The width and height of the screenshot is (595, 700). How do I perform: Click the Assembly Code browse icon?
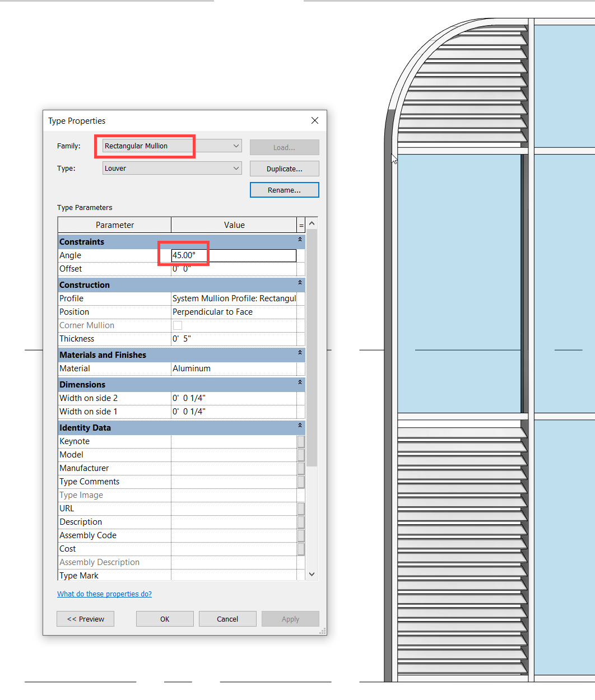click(x=301, y=535)
